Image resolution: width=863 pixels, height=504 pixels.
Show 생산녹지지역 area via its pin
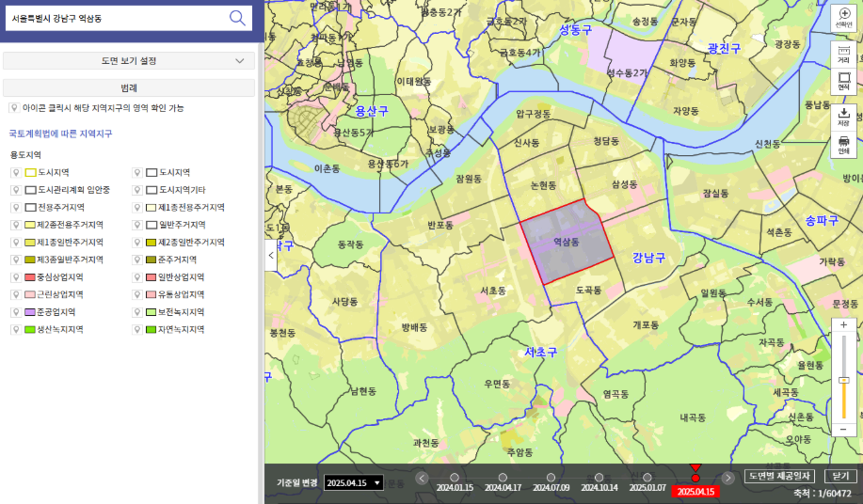click(x=16, y=330)
